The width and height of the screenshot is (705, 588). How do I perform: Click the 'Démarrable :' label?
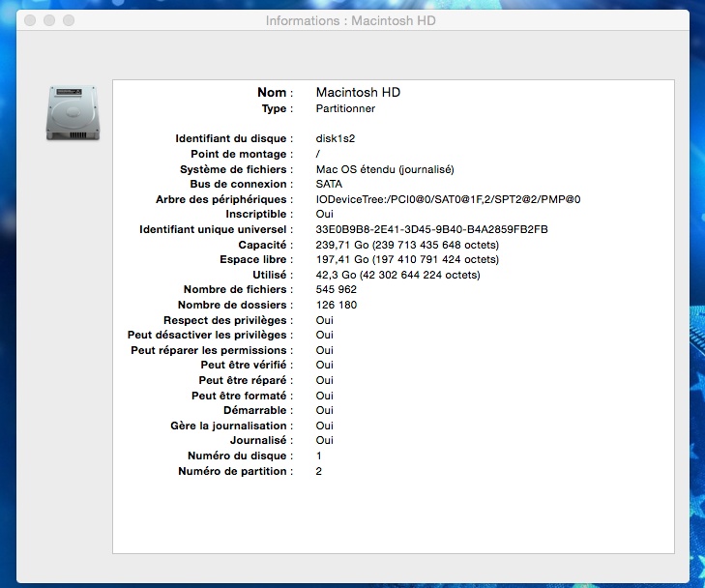(x=258, y=410)
